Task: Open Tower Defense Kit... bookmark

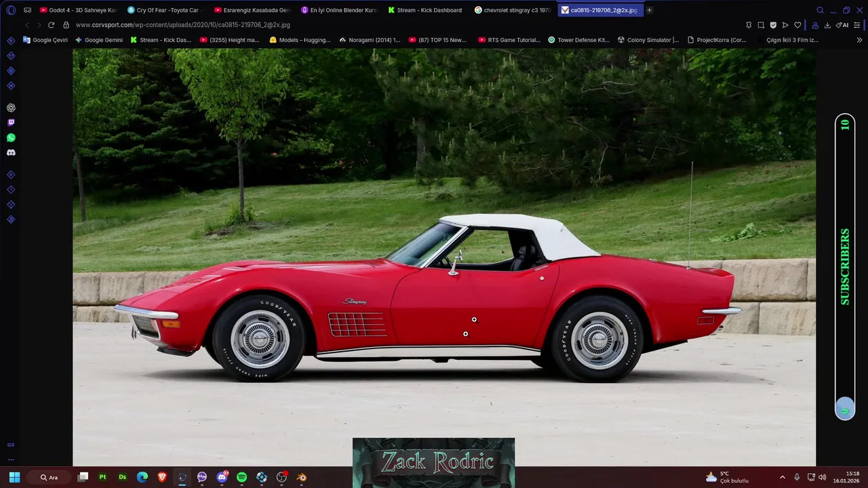Action: coord(578,40)
